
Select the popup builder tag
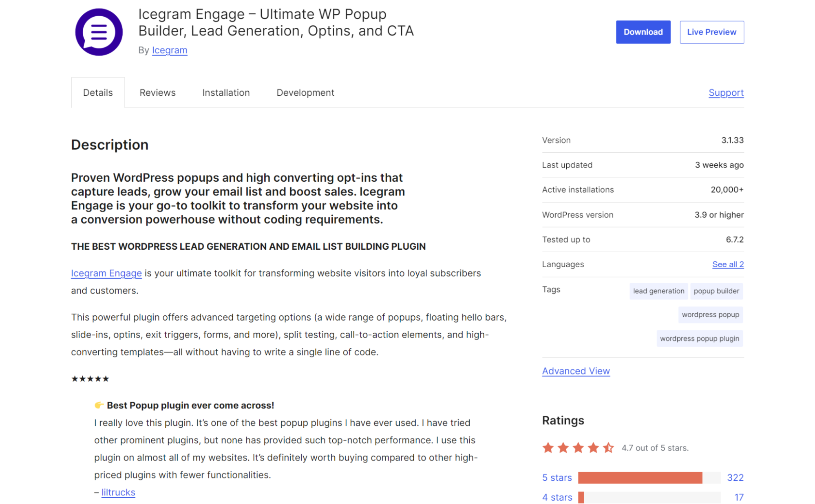[x=716, y=291]
